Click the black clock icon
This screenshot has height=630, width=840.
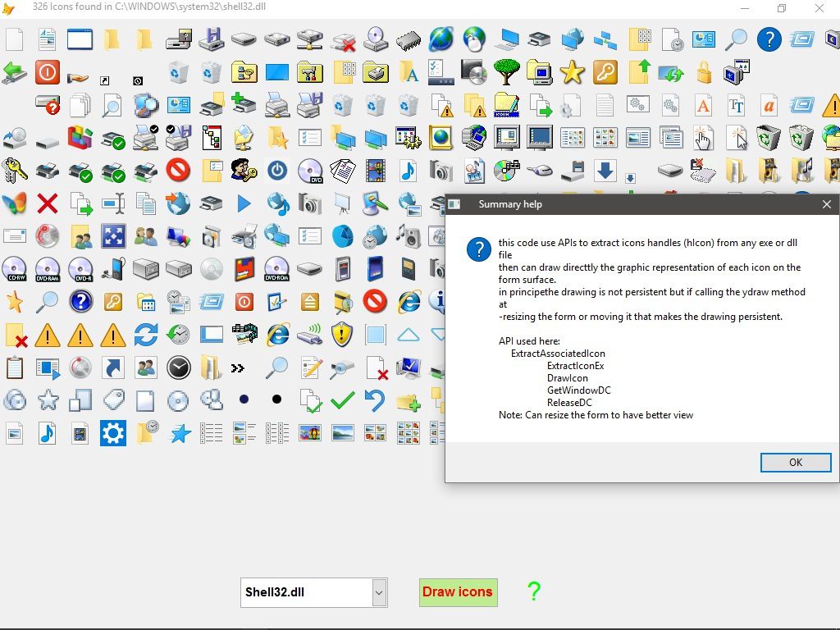178,367
